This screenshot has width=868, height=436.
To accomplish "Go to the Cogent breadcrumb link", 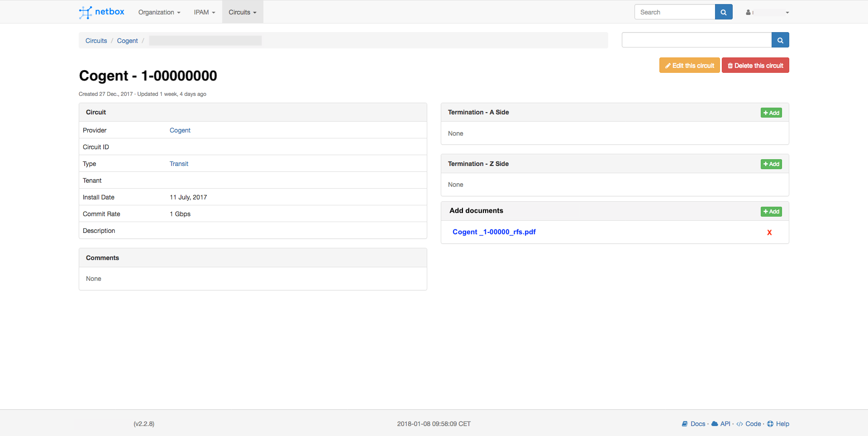I will (128, 41).
